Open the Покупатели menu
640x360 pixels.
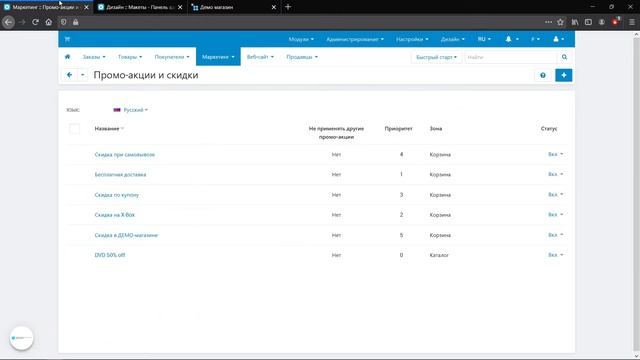(172, 57)
